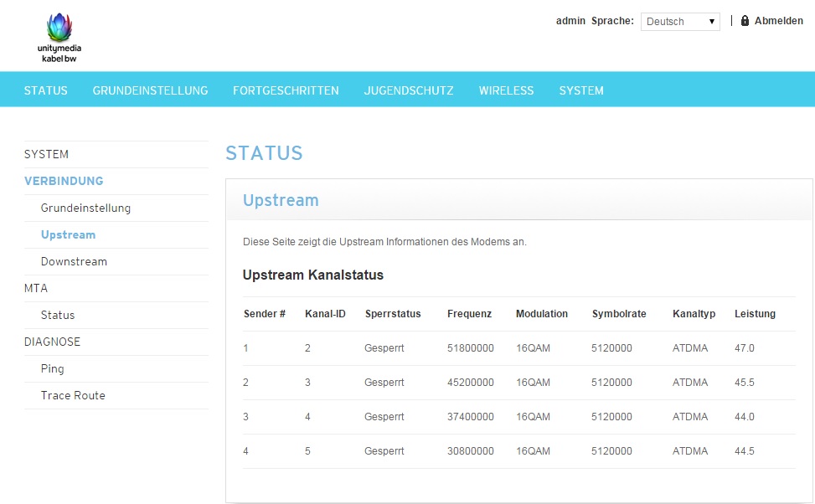815x504 pixels.
Task: Click frequency value 51800000
Action: [x=471, y=348]
